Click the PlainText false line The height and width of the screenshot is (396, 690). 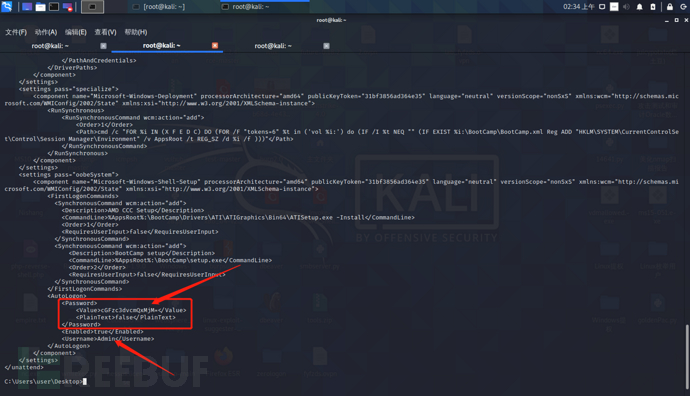coord(125,317)
